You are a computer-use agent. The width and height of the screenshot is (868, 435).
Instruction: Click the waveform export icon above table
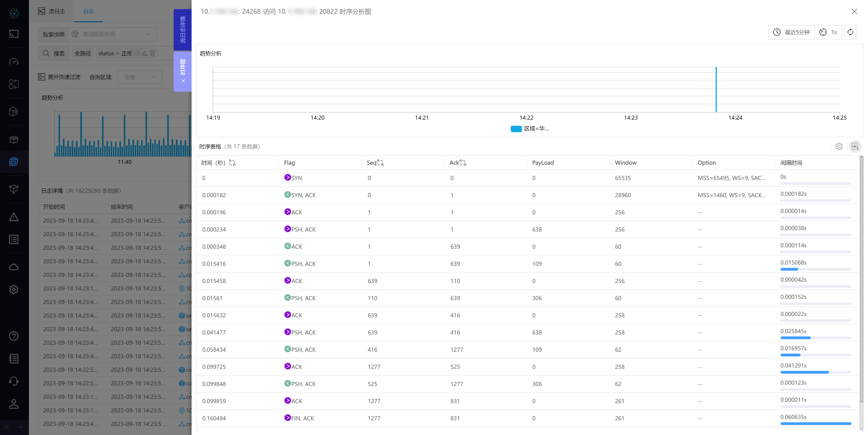tap(855, 146)
